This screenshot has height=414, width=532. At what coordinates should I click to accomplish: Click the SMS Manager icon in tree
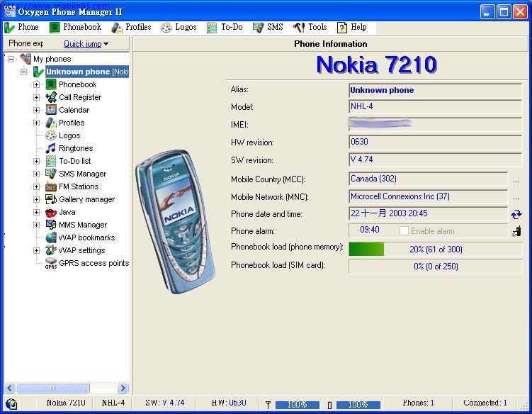point(51,174)
